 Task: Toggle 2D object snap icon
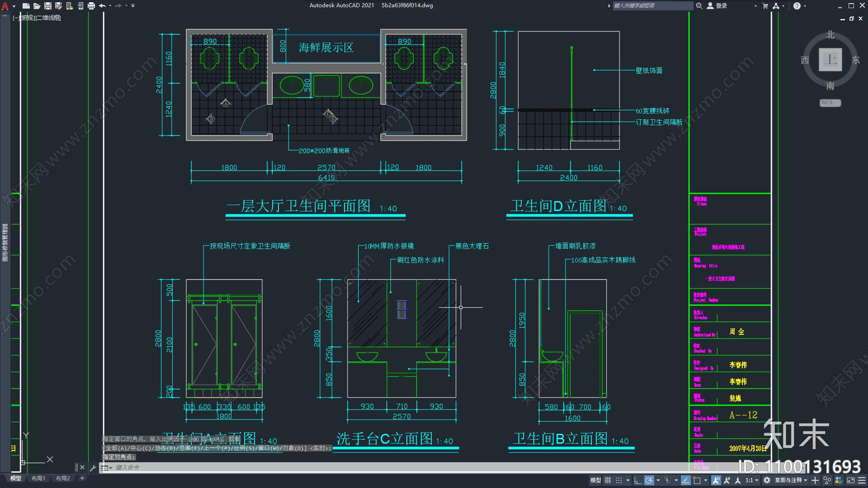pos(697,480)
